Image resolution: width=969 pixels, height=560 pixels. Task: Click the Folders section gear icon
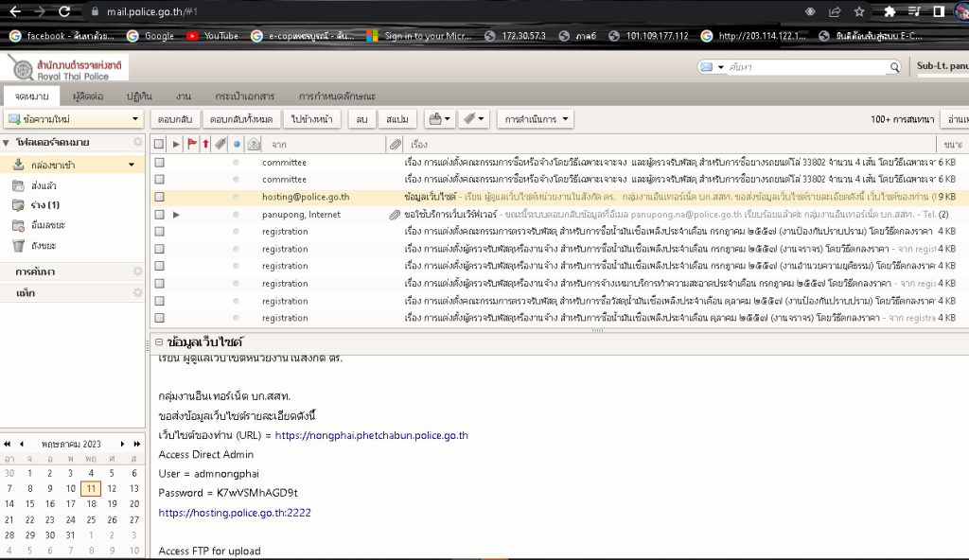[x=137, y=142]
